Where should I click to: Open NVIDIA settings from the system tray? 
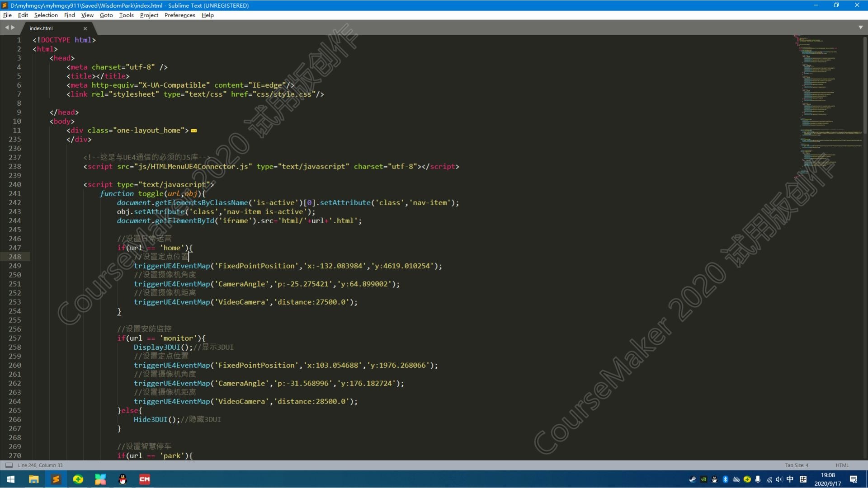click(703, 479)
